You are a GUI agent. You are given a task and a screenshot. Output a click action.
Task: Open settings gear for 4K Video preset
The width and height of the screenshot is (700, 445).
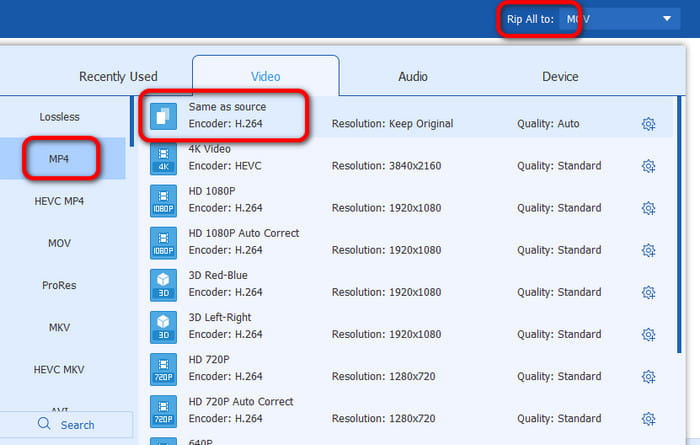648,166
